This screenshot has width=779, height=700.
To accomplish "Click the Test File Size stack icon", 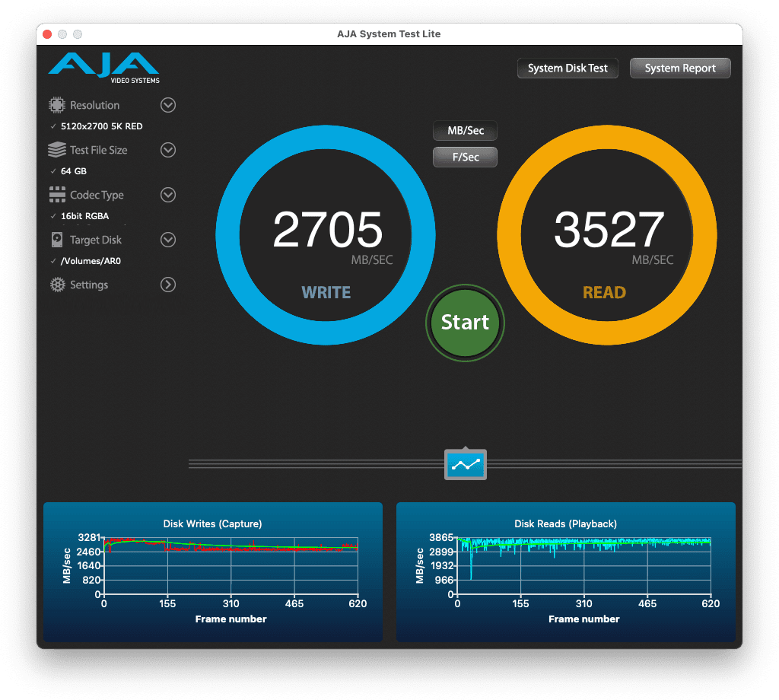I will click(x=57, y=150).
